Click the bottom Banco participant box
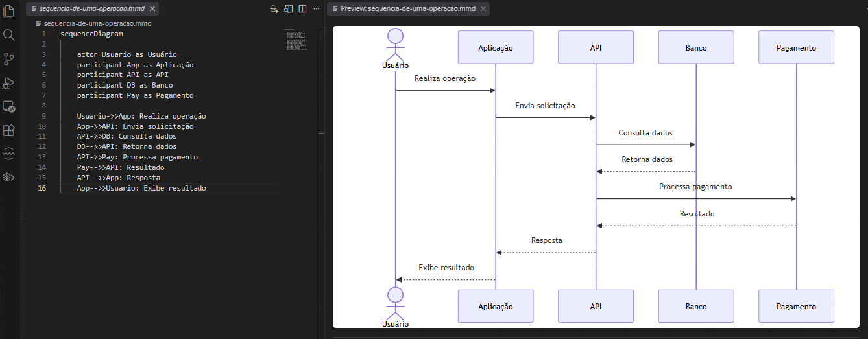 pyautogui.click(x=696, y=306)
